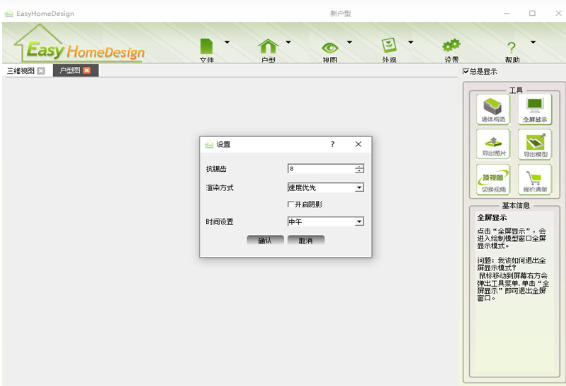Click the checklist icon left of 设置
Viewport: 566px width, 386px height.
[x=389, y=46]
